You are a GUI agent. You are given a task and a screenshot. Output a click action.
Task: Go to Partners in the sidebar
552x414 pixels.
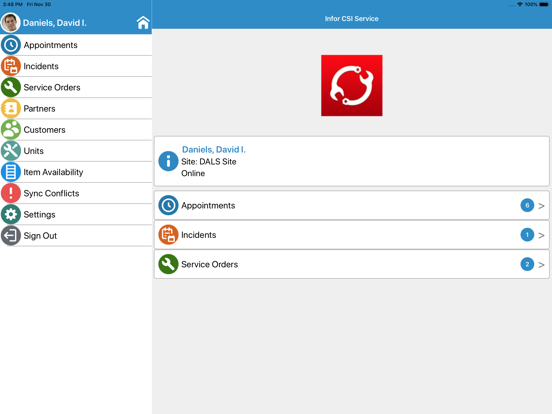click(76, 108)
